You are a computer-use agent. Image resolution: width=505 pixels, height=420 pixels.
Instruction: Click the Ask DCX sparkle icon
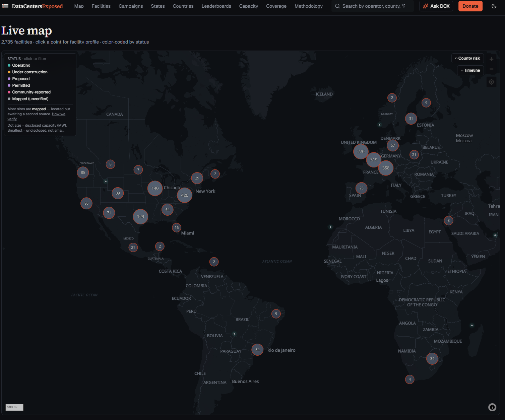(x=426, y=6)
